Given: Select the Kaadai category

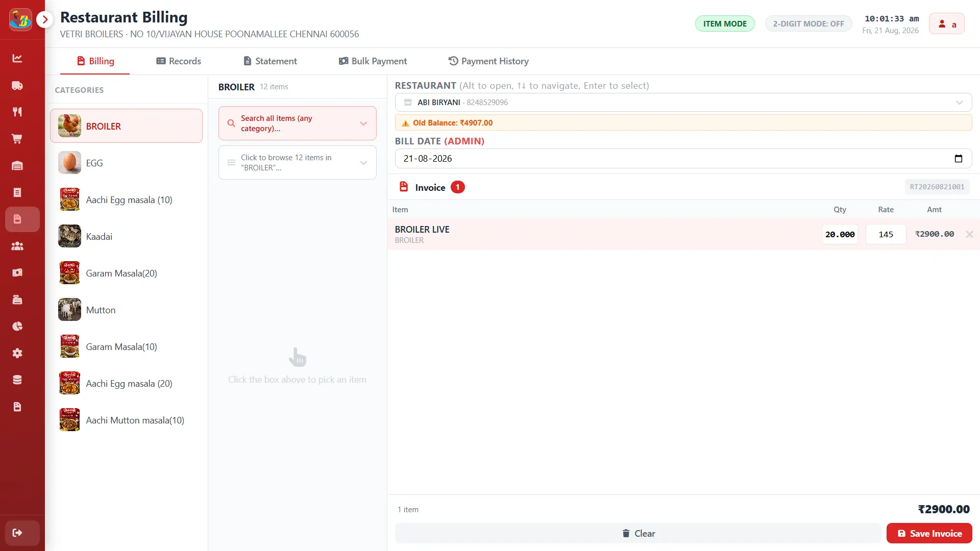Looking at the screenshot, I should click(127, 236).
